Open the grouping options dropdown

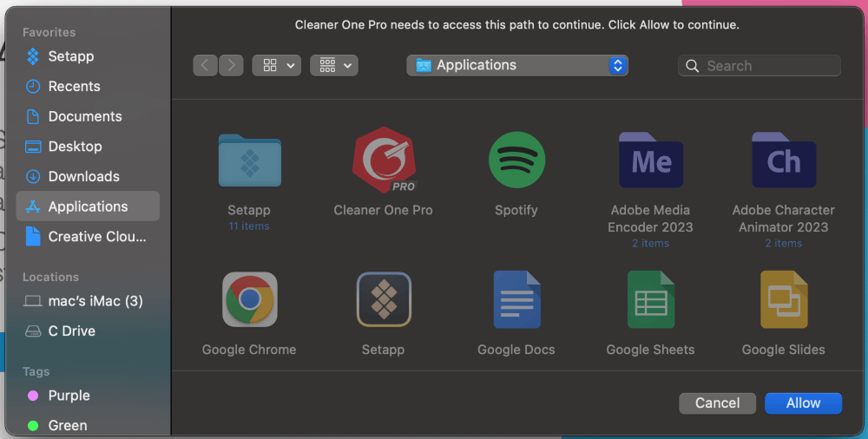pyautogui.click(x=334, y=65)
